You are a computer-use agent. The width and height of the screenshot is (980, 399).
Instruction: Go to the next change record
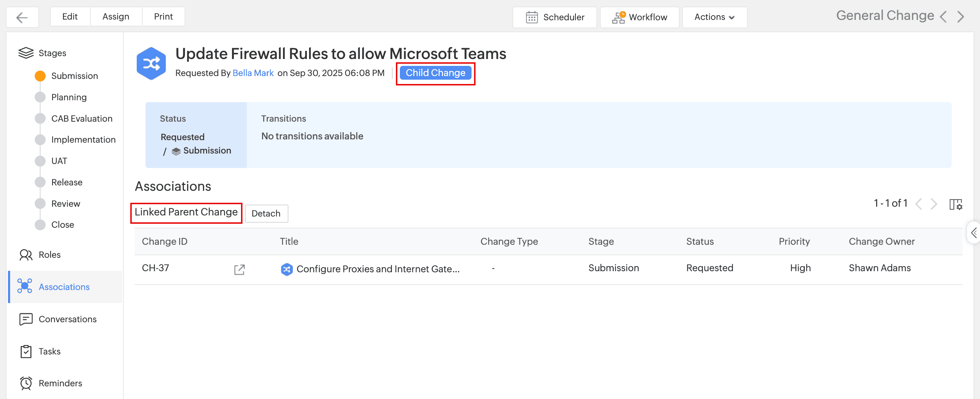[x=960, y=17]
